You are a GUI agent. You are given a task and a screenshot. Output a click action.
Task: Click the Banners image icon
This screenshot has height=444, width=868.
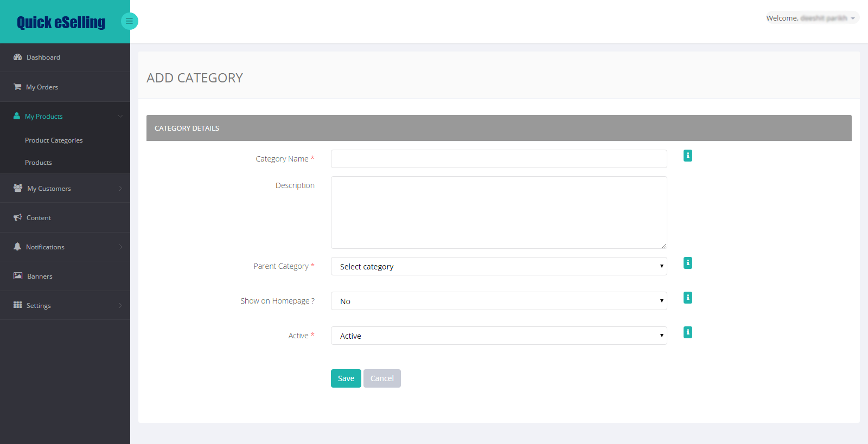[x=18, y=276]
